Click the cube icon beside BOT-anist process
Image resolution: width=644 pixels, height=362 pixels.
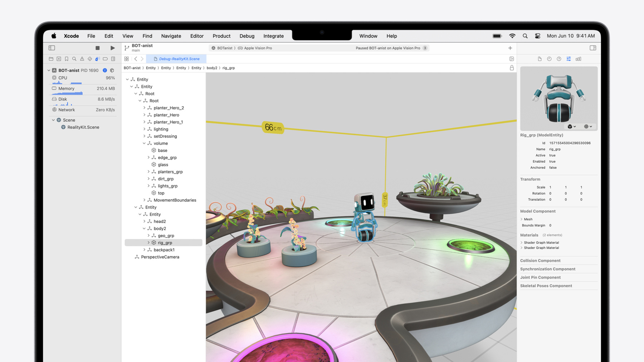pyautogui.click(x=112, y=70)
